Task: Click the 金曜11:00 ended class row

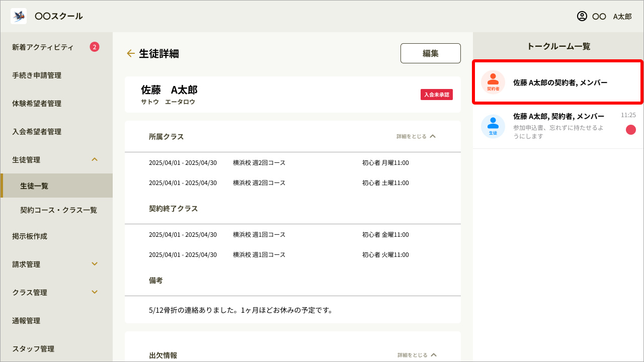Action: pos(293,234)
